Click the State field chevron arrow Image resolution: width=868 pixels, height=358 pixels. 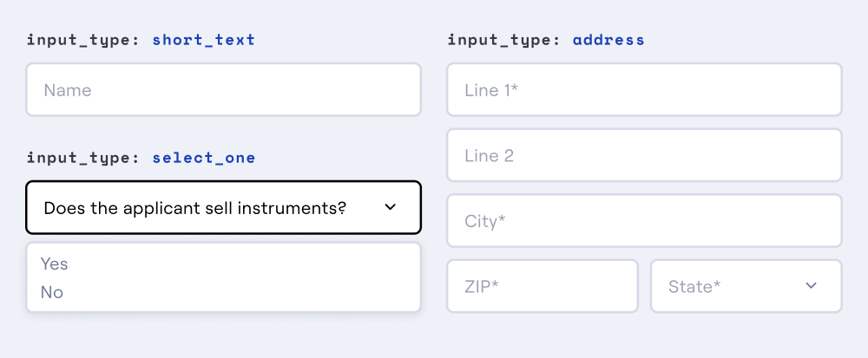(x=811, y=286)
